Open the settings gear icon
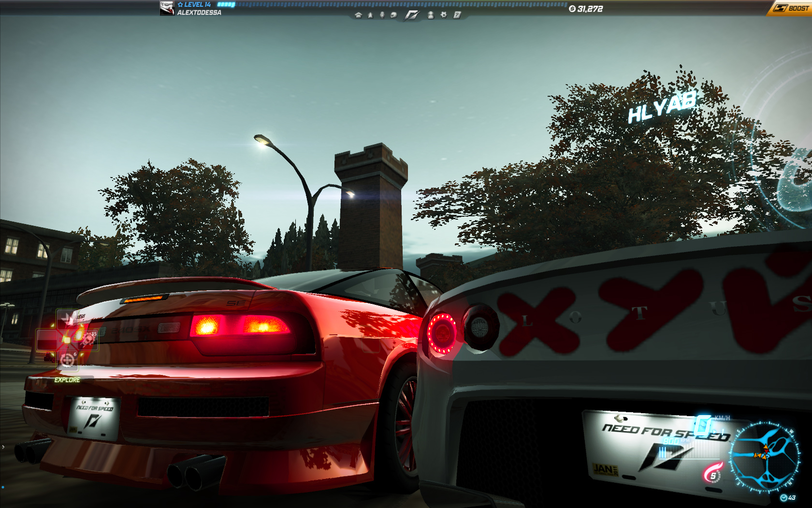812x508 pixels. coord(444,15)
